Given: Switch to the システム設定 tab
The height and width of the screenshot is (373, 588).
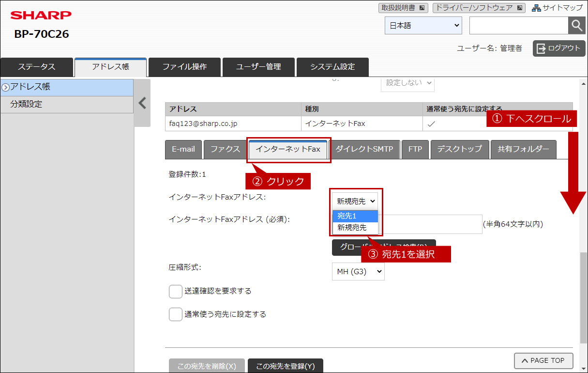Looking at the screenshot, I should (332, 67).
